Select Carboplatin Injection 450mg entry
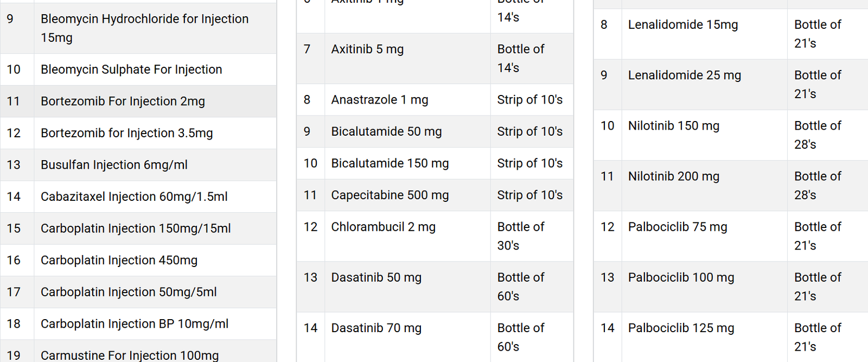The image size is (868, 362). [x=119, y=261]
